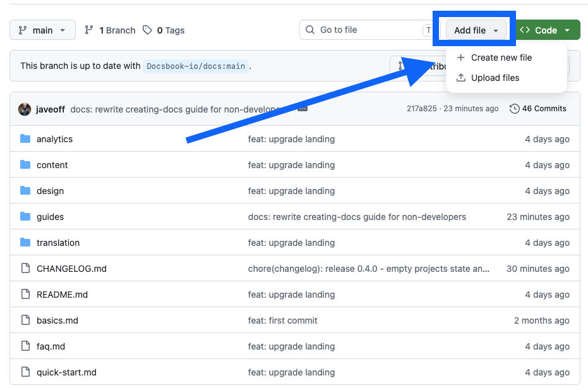Click the search magnifier icon in Go to file

(310, 30)
